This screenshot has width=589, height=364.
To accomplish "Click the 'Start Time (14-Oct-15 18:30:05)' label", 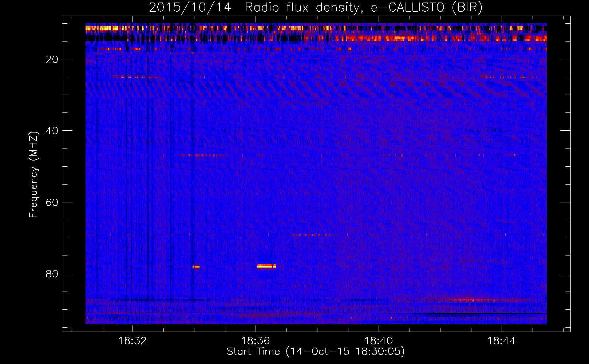I will coord(316,352).
